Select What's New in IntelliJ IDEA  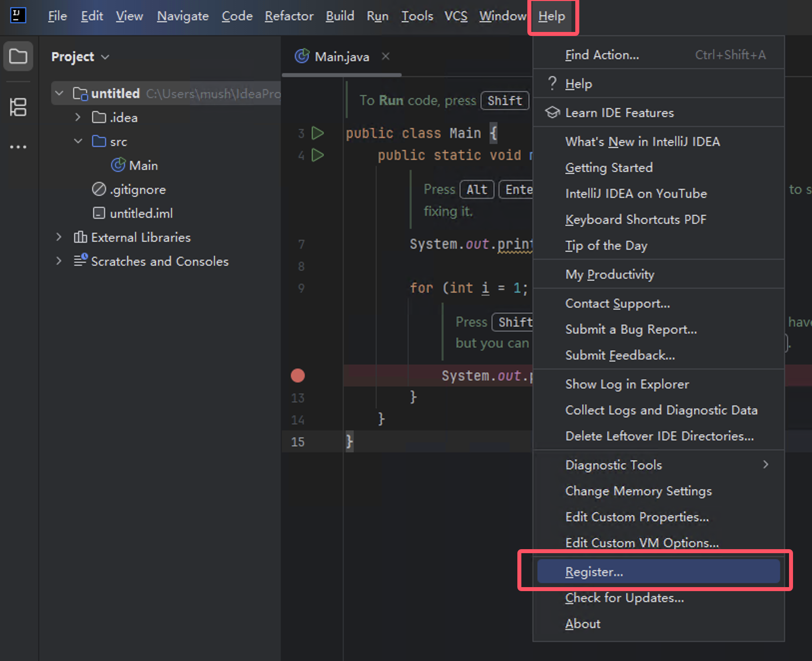(659, 141)
